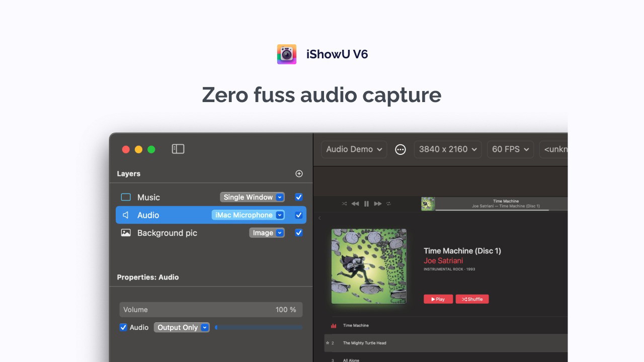The image size is (644, 362).
Task: Click the Joe Satriani artist link
Action: coord(443,260)
